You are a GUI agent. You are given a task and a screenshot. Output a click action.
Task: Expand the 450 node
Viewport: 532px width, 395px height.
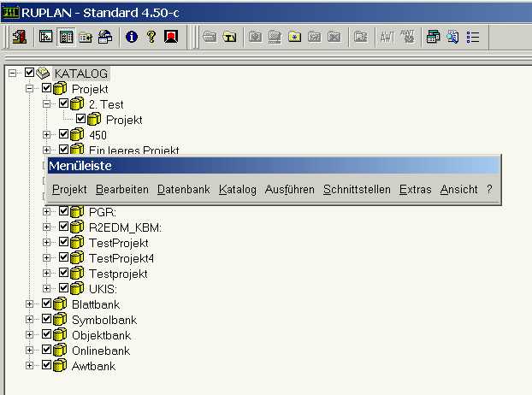(x=46, y=134)
